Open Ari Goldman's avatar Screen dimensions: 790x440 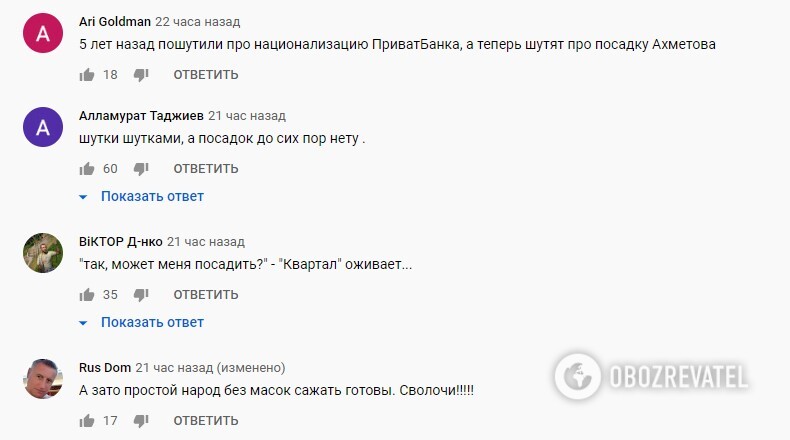point(43,34)
